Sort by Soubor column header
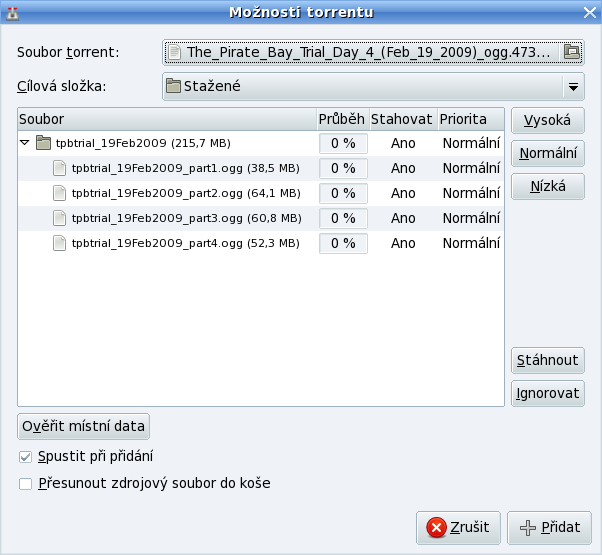Image resolution: width=602 pixels, height=555 pixels. click(167, 119)
